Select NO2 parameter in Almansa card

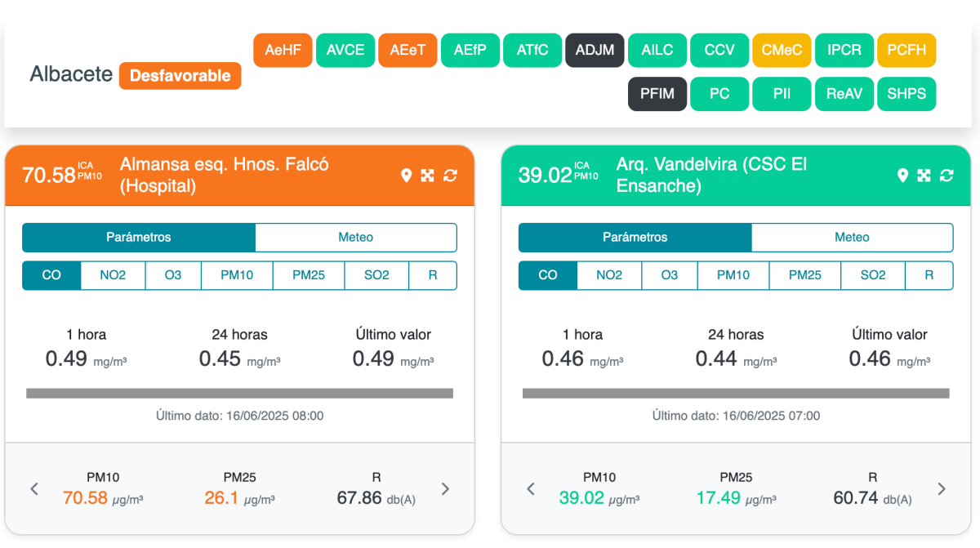113,275
